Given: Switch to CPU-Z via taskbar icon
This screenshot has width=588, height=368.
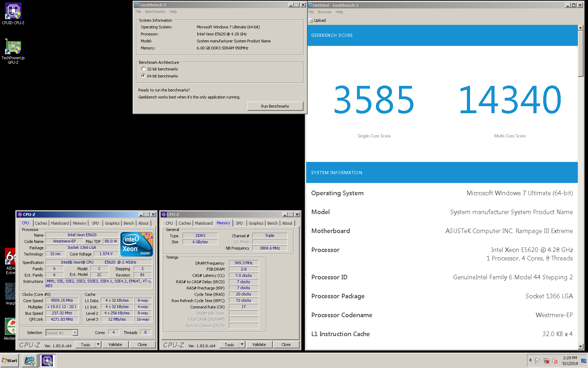Looking at the screenshot, I should [47, 361].
